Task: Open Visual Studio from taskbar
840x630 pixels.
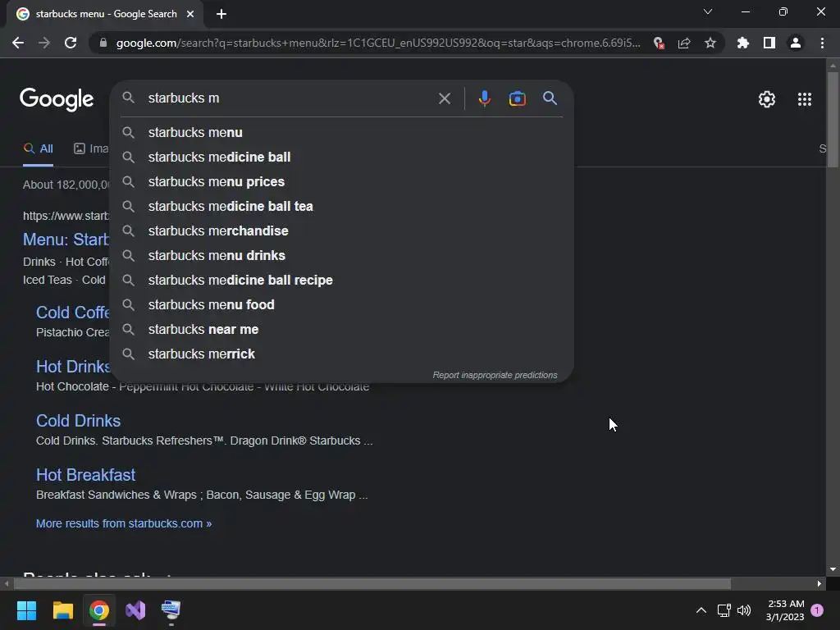Action: click(x=135, y=610)
